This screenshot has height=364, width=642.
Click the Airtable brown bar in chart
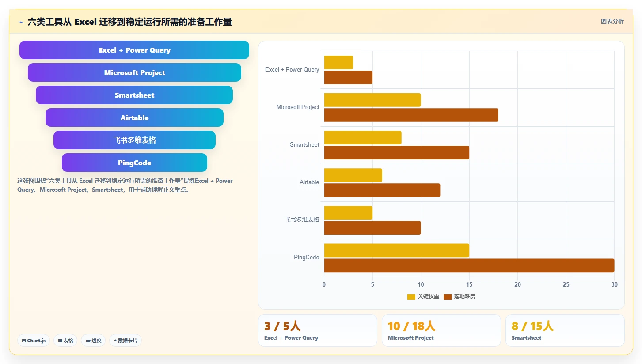[382, 190]
